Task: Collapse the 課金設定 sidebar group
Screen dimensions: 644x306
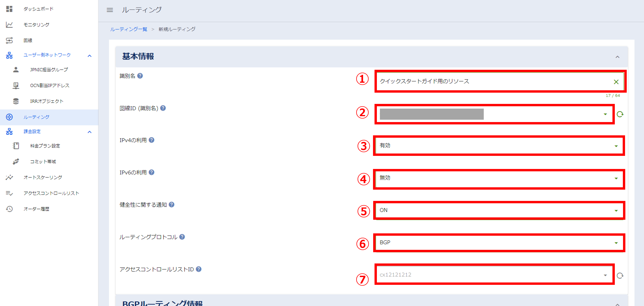Action: 89,132
